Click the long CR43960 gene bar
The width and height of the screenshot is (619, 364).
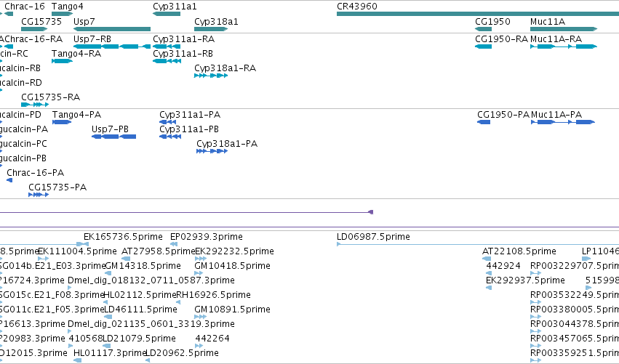pyautogui.click(x=478, y=14)
